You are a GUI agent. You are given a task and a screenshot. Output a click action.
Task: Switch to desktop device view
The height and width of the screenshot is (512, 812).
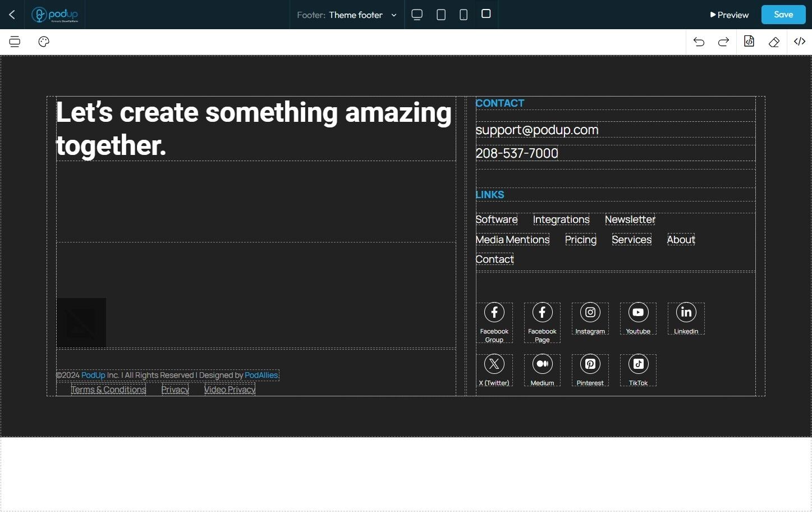click(417, 15)
